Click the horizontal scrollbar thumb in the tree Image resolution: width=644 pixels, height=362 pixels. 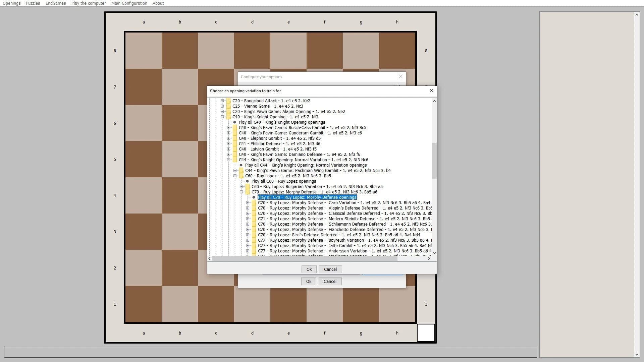[x=305, y=258]
